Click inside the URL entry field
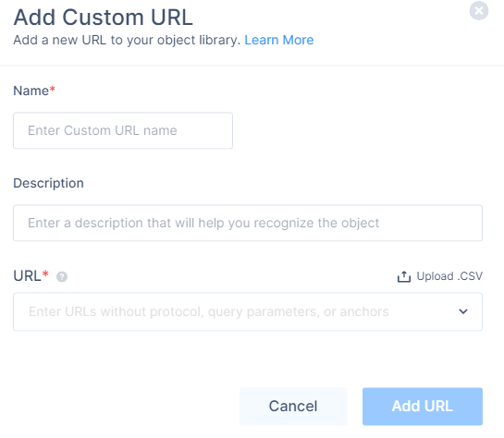The width and height of the screenshot is (504, 438). point(248,311)
